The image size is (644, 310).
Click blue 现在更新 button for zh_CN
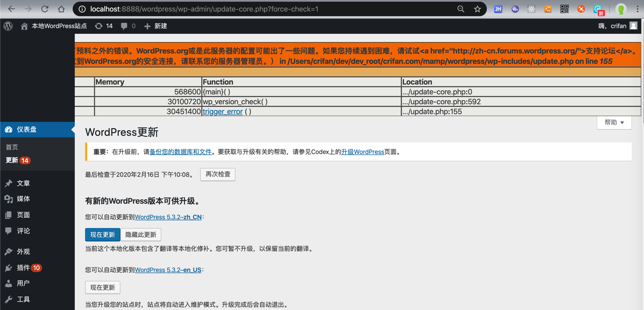coord(103,235)
